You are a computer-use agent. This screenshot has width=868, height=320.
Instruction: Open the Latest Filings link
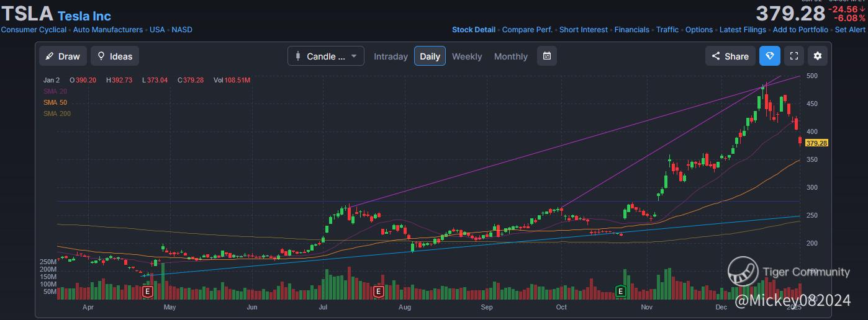tap(743, 30)
